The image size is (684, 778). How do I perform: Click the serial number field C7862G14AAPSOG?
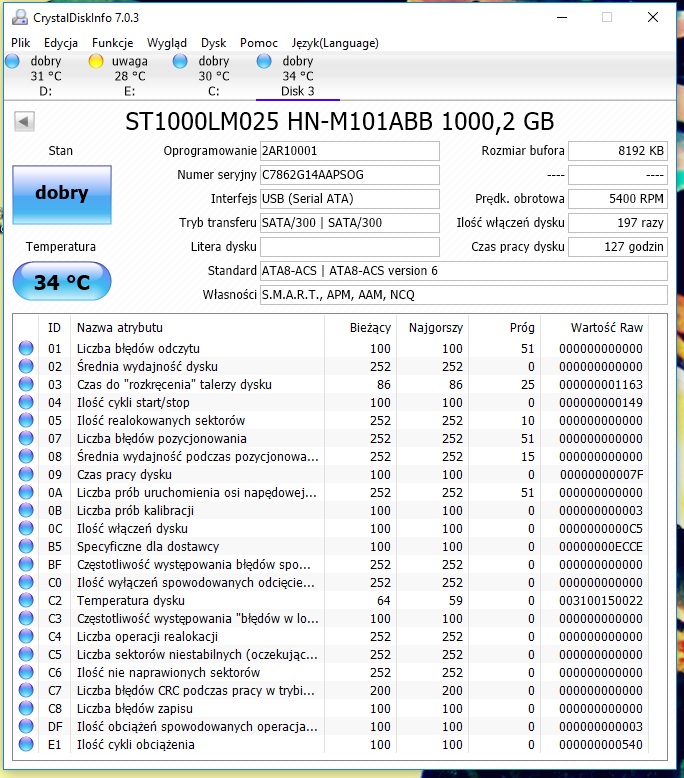[350, 175]
